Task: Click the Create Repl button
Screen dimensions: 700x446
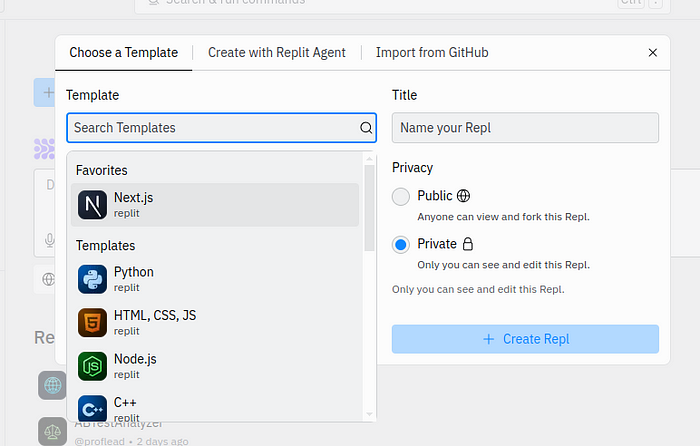Action: [x=525, y=339]
